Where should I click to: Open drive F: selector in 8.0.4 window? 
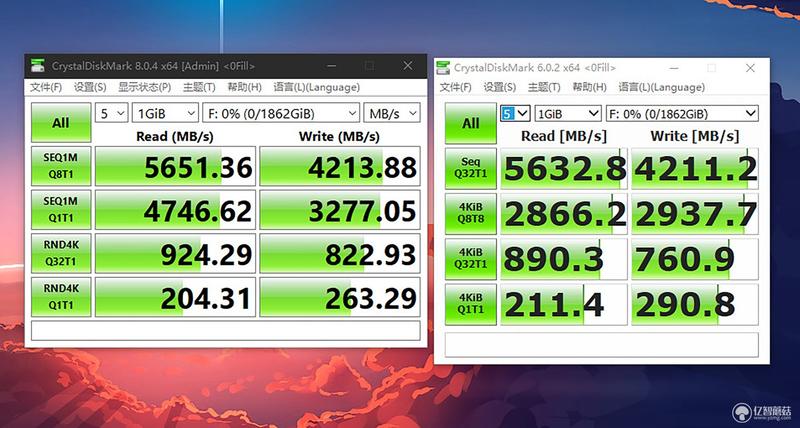(x=281, y=113)
